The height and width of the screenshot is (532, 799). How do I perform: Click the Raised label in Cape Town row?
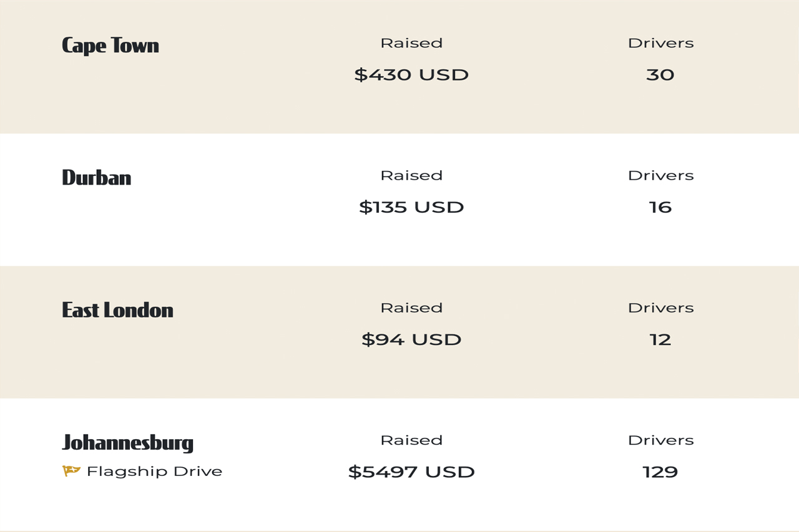pyautogui.click(x=411, y=43)
